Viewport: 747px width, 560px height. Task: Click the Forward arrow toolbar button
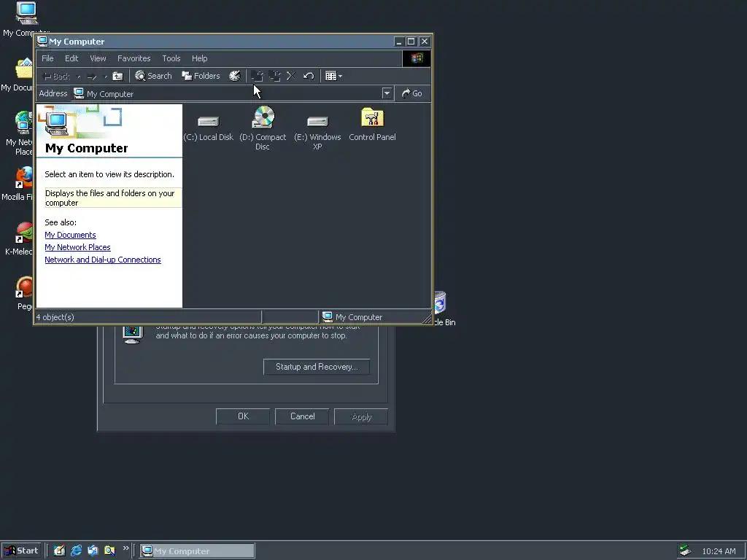click(x=93, y=76)
